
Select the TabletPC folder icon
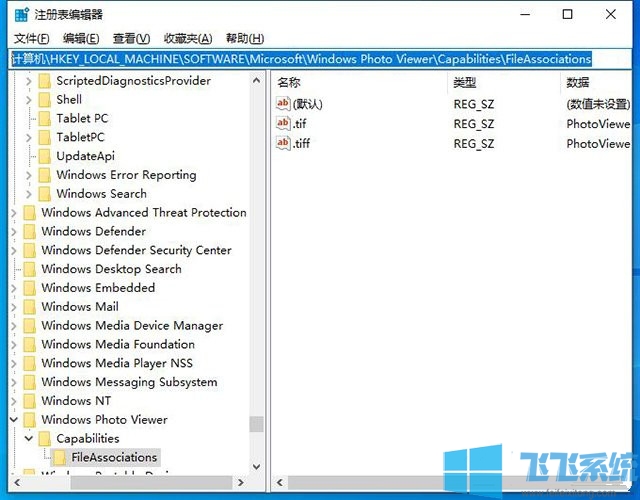pyautogui.click(x=44, y=137)
